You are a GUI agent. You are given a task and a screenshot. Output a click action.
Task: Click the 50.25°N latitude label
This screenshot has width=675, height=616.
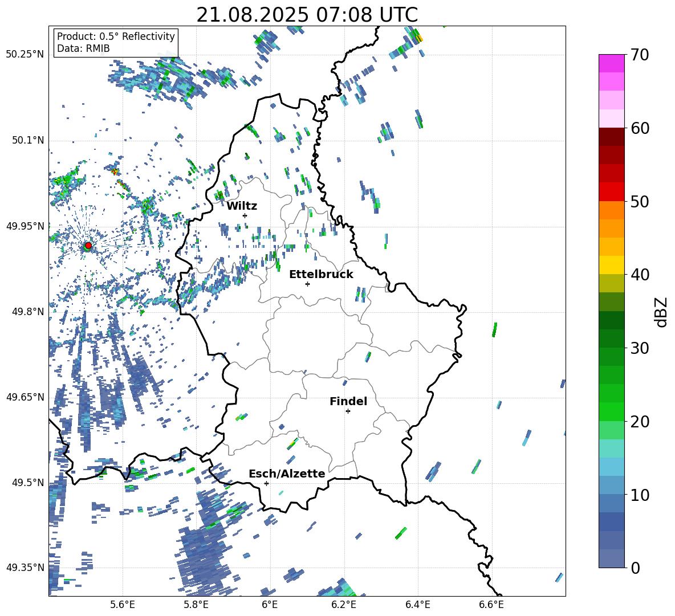[x=25, y=55]
